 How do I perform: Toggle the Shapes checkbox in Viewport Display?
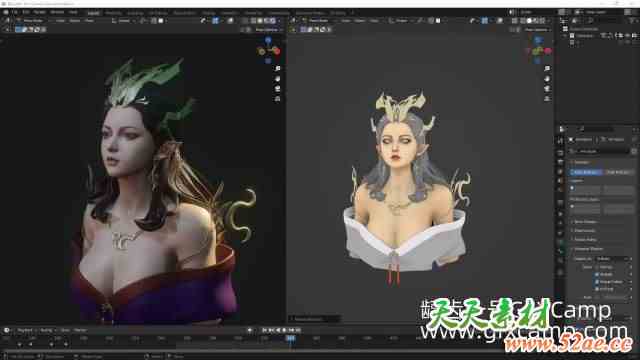coord(597,274)
